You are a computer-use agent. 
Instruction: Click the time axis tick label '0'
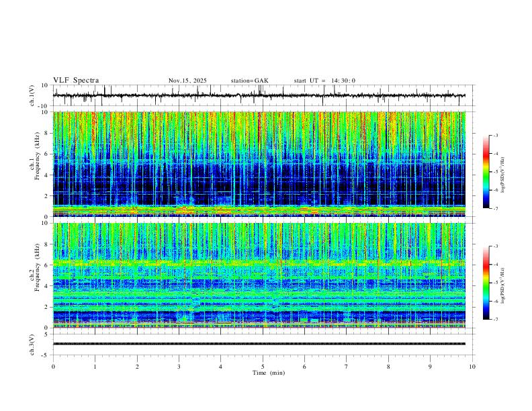[x=53, y=367]
